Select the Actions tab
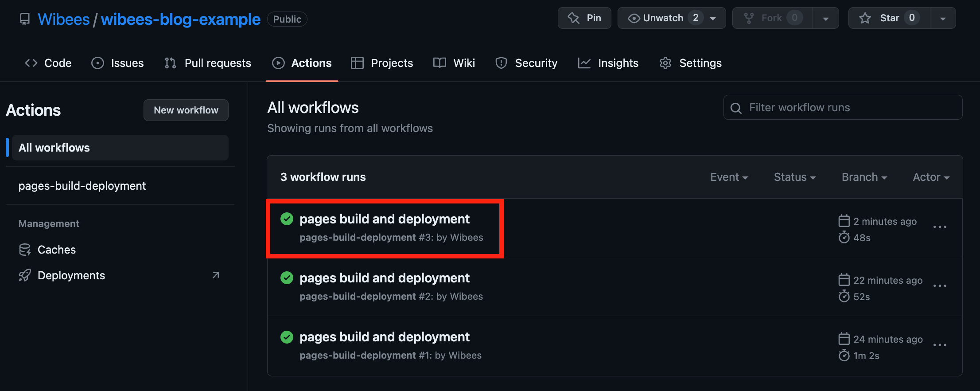980x391 pixels. coord(302,63)
